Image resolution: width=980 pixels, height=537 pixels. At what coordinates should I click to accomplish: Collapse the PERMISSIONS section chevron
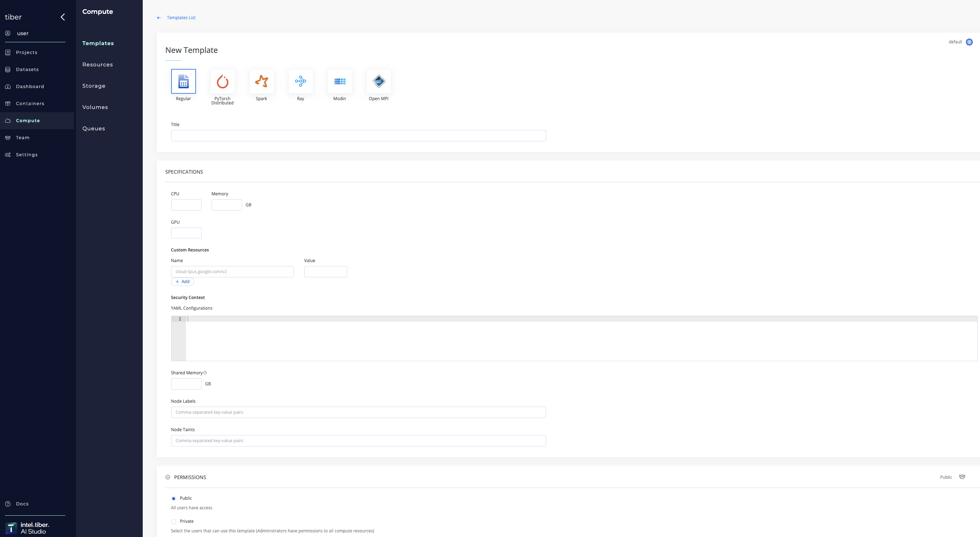(168, 477)
